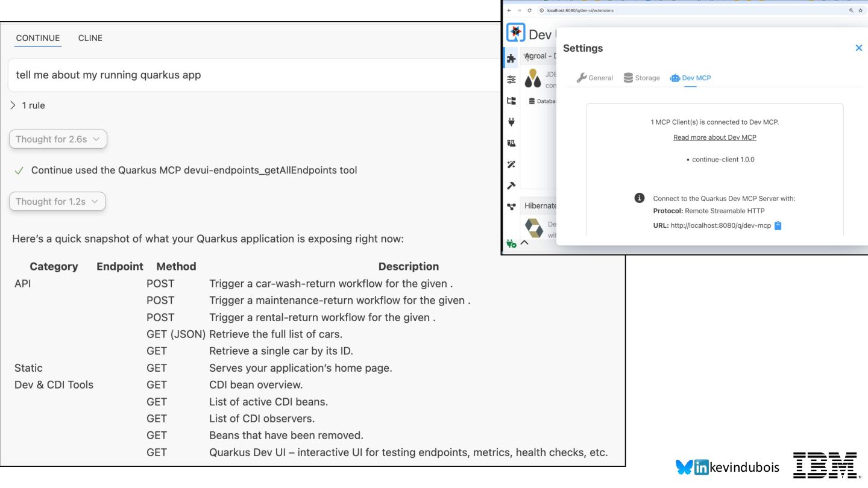The width and height of the screenshot is (868, 488).
Task: Click the Continue used the Quarkus MCP tool line
Action: pyautogui.click(x=194, y=170)
